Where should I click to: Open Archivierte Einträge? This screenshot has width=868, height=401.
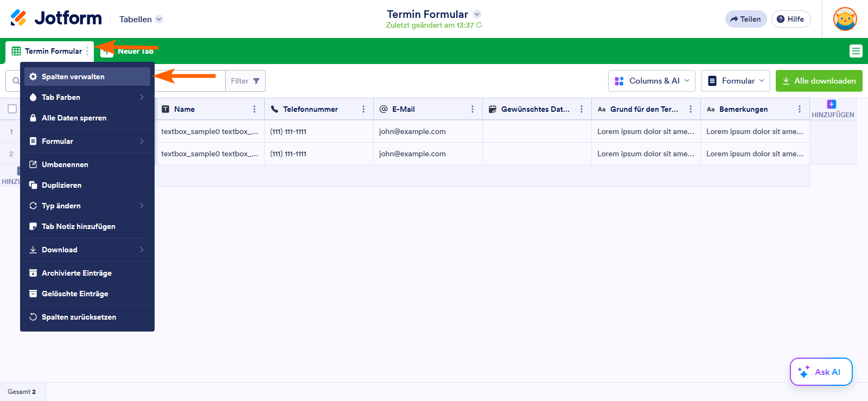[87, 273]
